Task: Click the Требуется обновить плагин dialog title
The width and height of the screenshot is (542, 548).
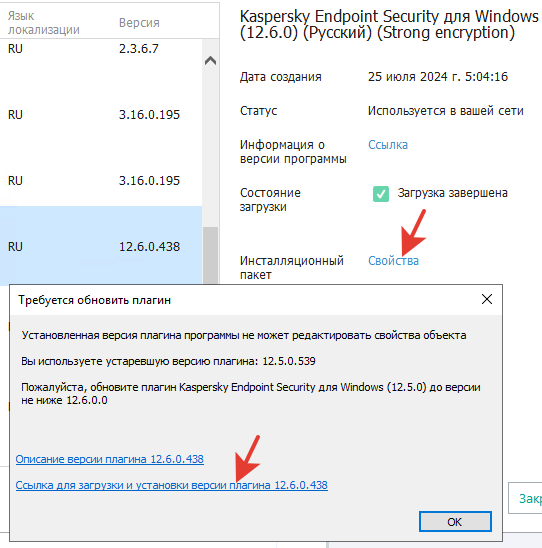Action: coord(94,300)
